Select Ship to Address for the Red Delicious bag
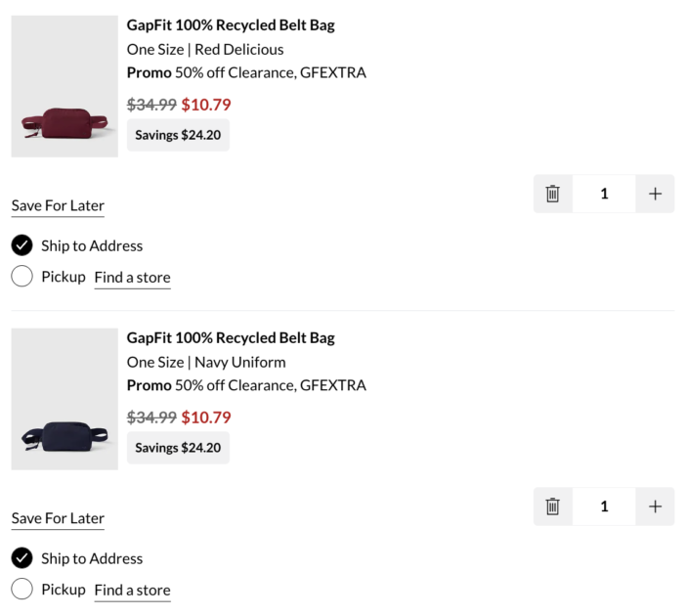 point(22,245)
